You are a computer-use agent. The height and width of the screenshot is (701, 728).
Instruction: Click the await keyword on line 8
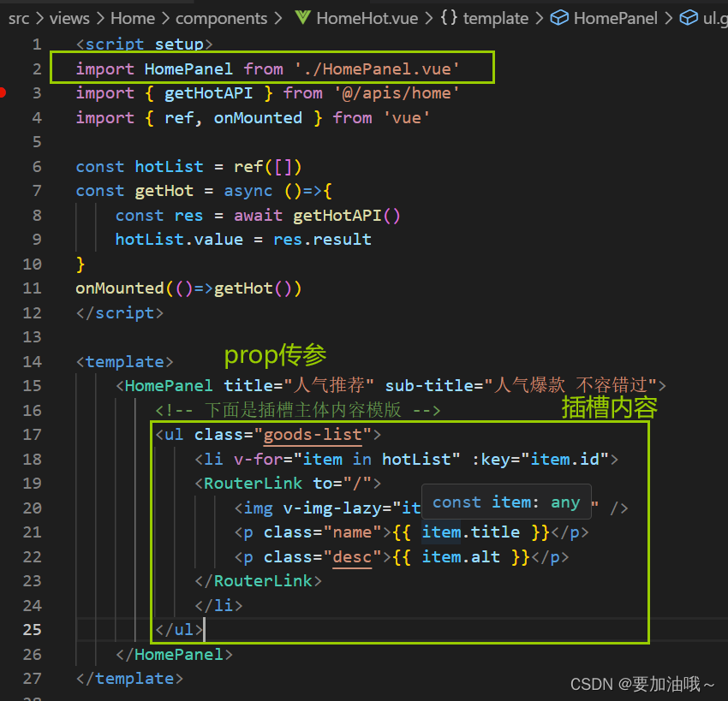coord(258,215)
